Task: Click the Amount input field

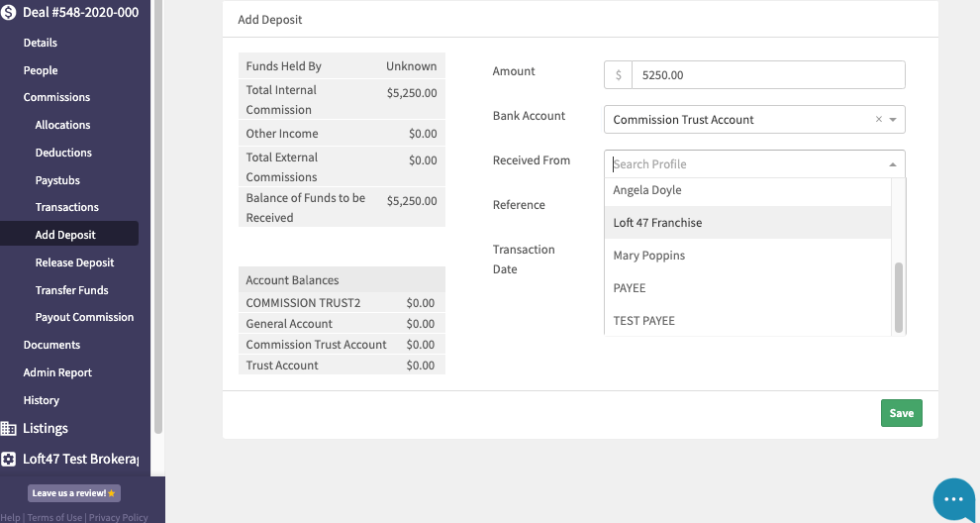Action: tap(768, 75)
